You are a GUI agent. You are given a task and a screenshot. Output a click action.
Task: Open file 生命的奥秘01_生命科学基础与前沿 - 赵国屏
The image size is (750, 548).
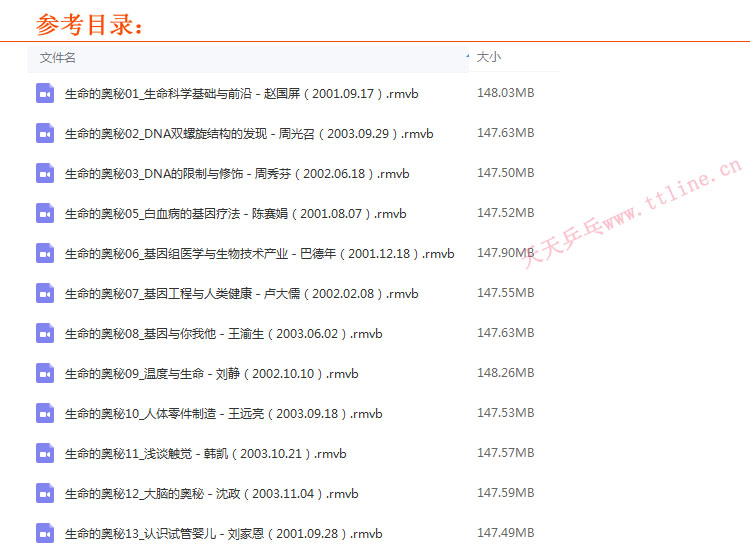click(239, 94)
